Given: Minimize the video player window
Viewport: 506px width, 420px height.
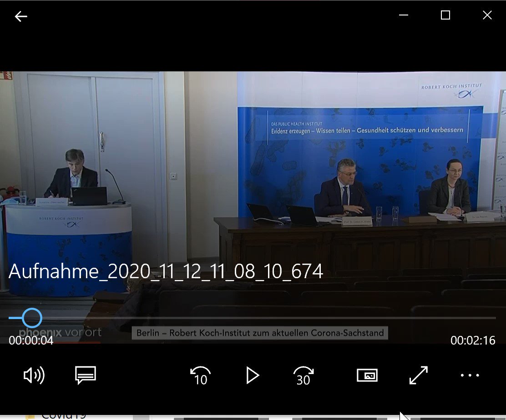Looking at the screenshot, I should point(403,15).
